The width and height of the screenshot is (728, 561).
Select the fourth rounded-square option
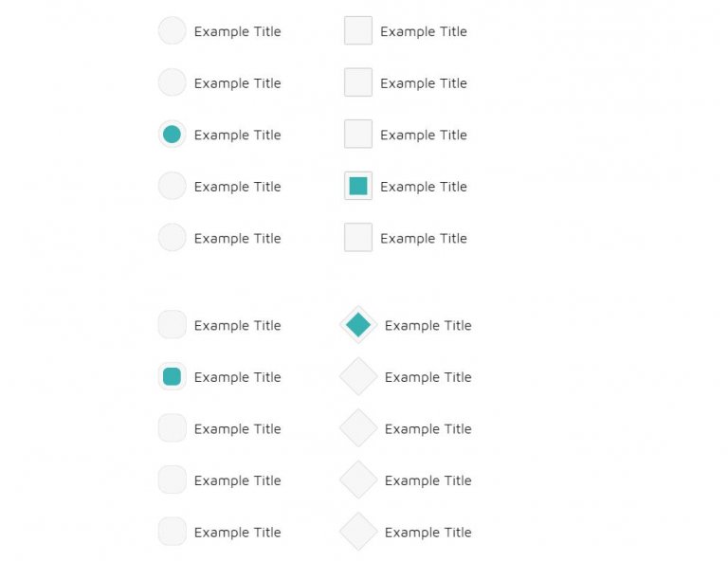click(x=173, y=480)
